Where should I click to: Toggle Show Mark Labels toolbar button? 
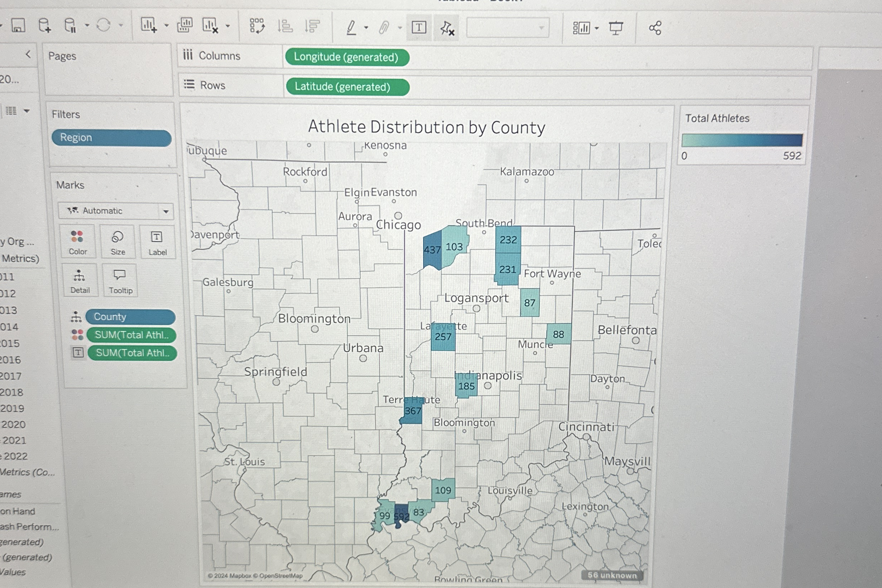pos(418,27)
